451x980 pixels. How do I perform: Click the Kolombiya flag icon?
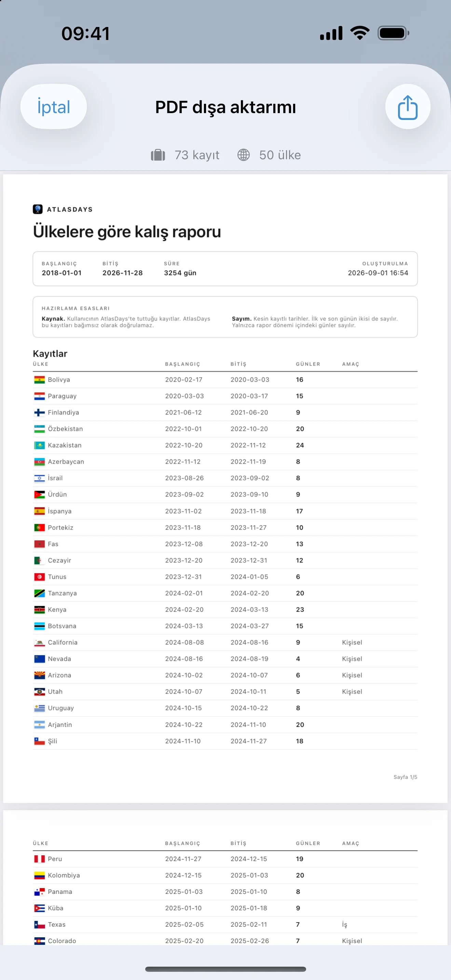point(40,875)
